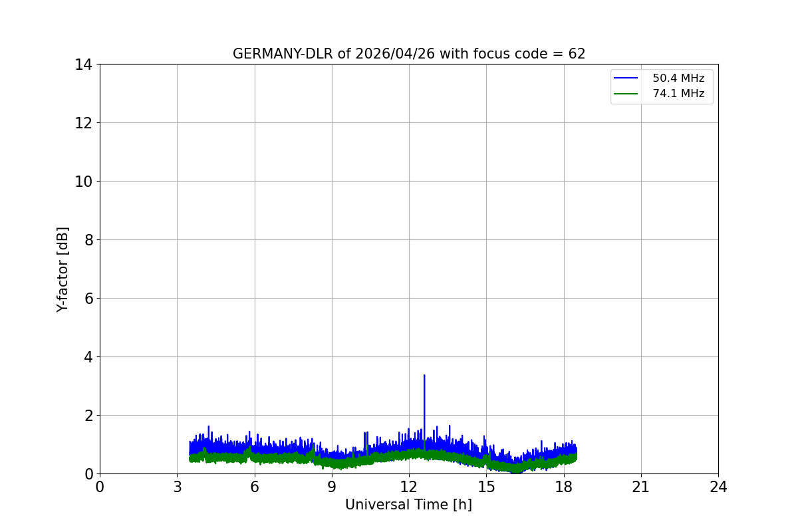
Task: Click the x-axis tick label 15
Action: pyautogui.click(x=486, y=487)
